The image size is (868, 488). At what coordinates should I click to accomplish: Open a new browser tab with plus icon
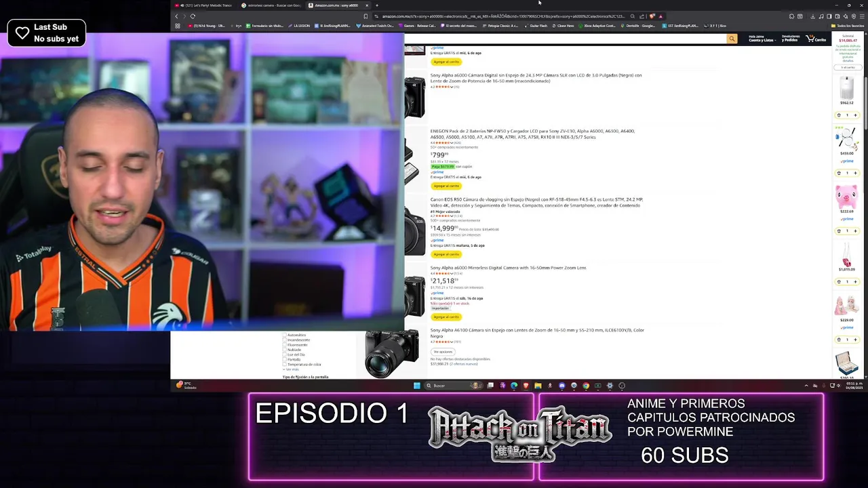(377, 5)
